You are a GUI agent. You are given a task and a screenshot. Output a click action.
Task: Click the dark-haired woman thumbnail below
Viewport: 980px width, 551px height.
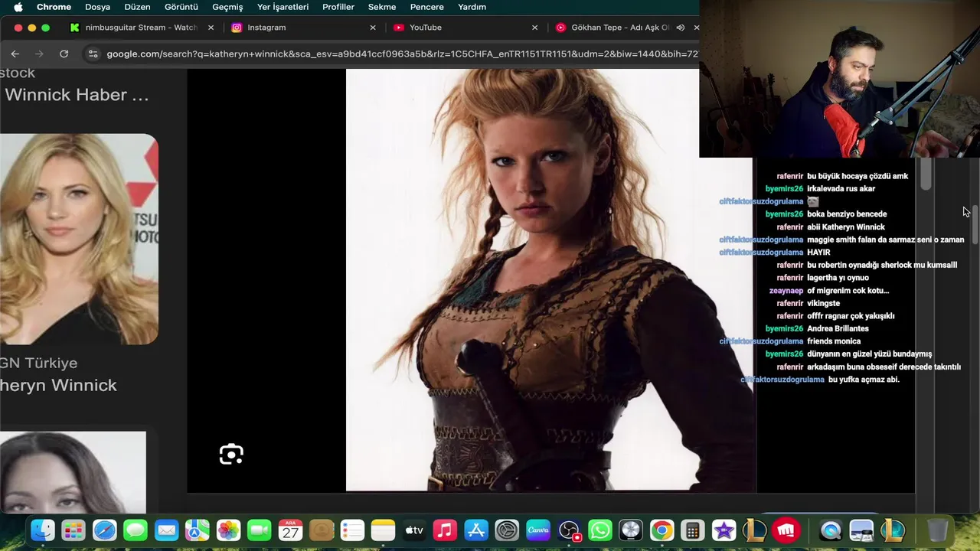pyautogui.click(x=73, y=472)
